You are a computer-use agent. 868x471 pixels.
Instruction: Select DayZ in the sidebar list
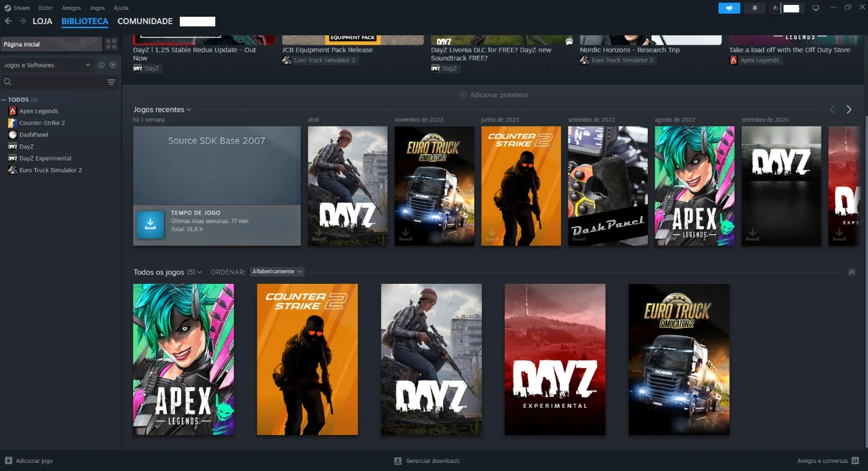[27, 146]
